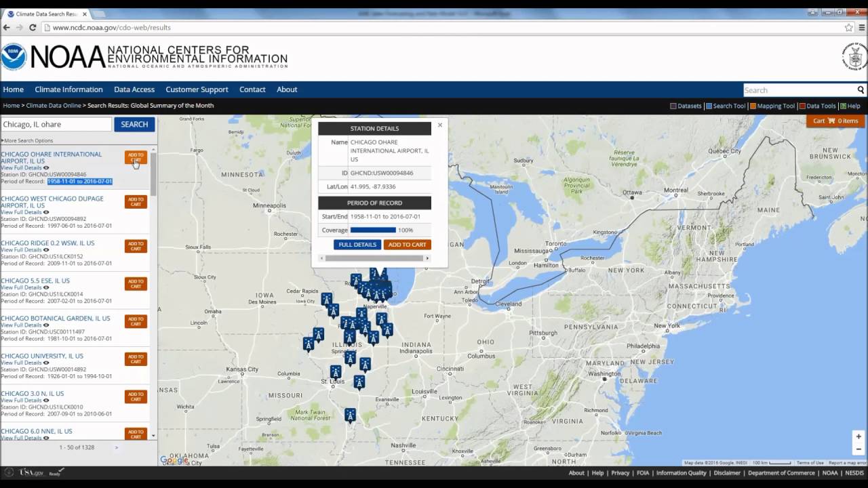Screen dimensions: 868x488
Task: Go back using the browser back arrow
Action: 7,27
